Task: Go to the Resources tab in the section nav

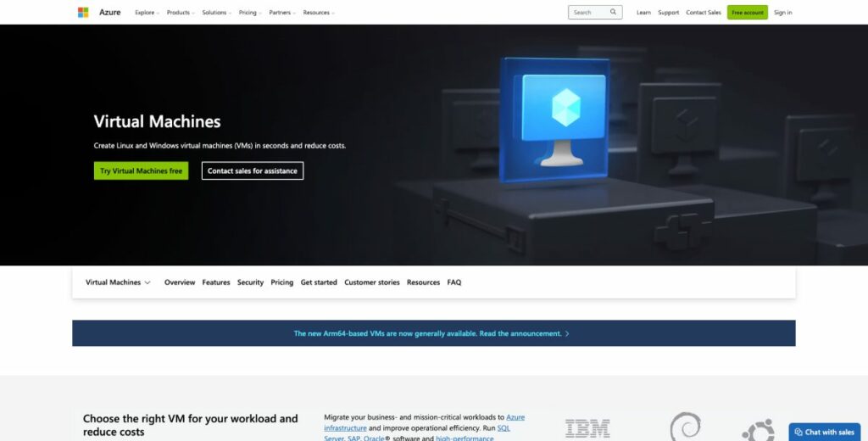Action: coord(424,282)
